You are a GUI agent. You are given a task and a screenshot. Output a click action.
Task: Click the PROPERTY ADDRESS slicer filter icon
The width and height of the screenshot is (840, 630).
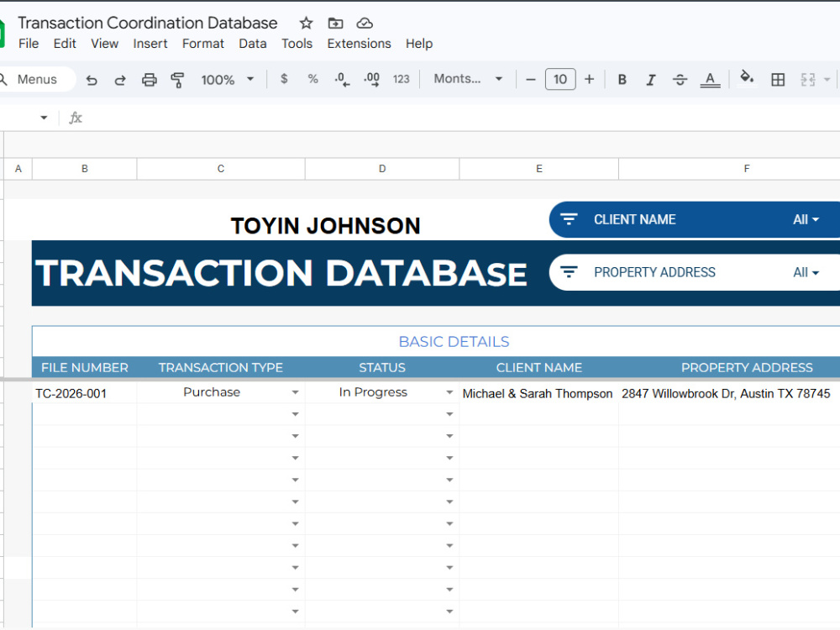point(569,272)
